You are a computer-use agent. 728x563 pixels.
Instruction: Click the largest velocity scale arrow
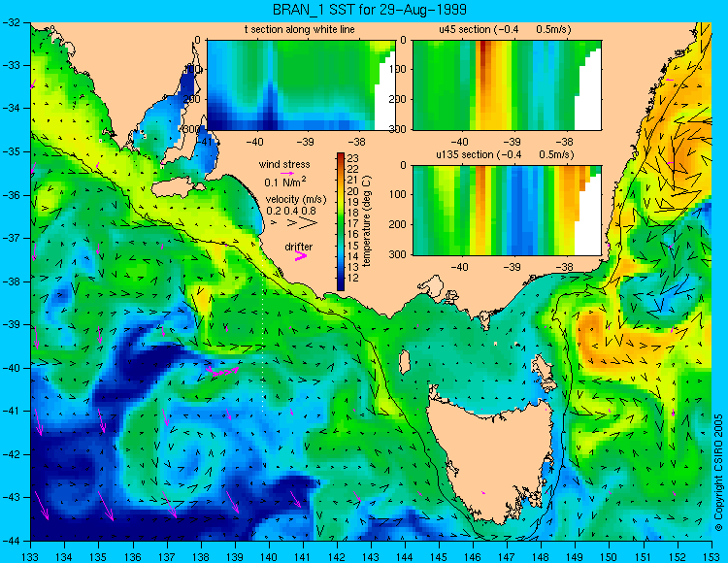coord(309,223)
